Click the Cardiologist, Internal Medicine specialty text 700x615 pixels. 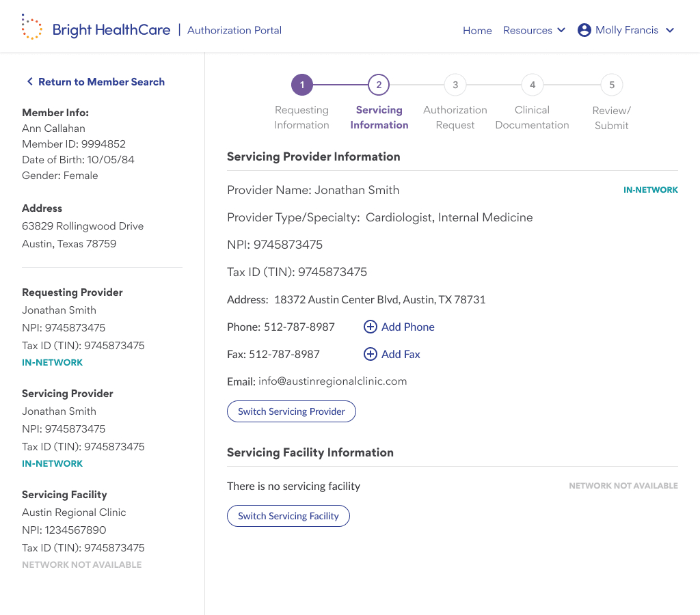pos(449,217)
